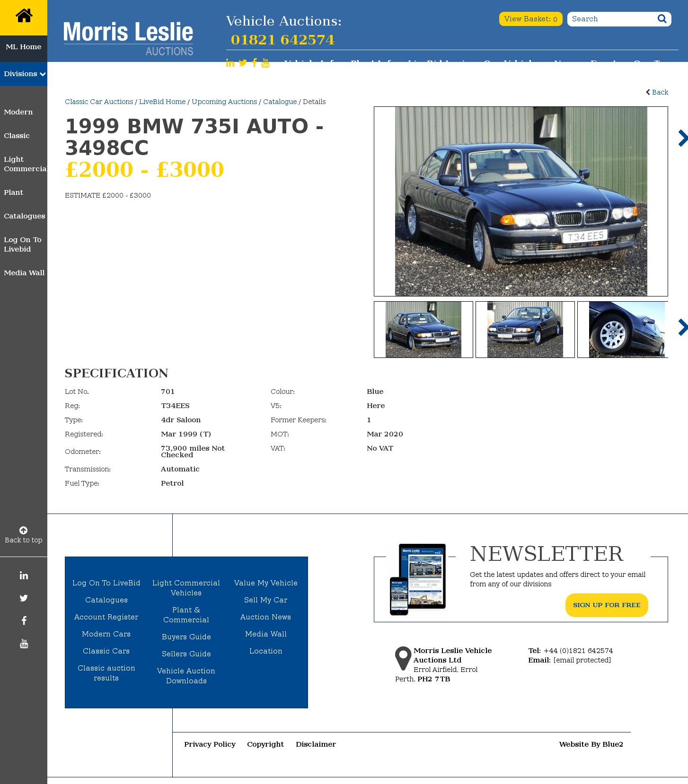Open Light Commercial Vehicles footer link
The width and height of the screenshot is (688, 784).
point(186,588)
